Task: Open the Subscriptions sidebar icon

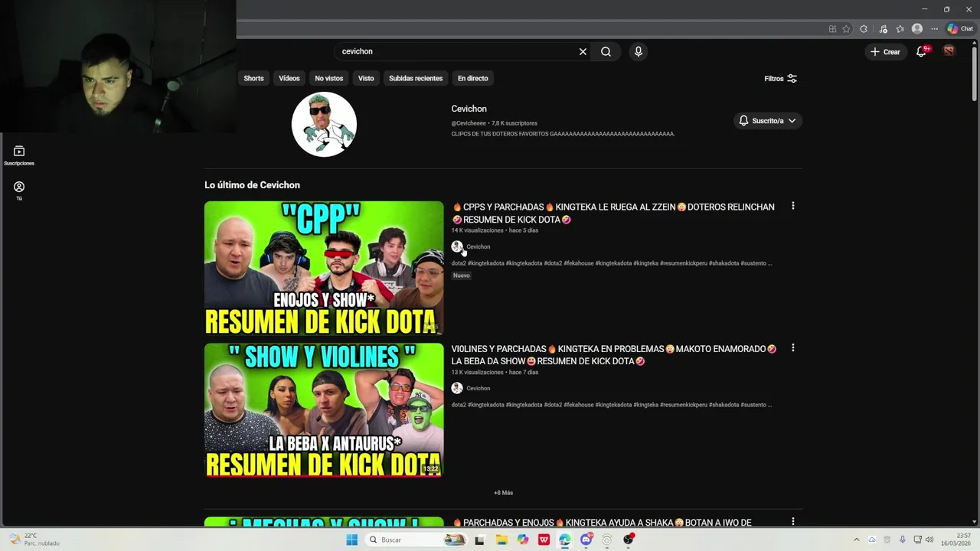Action: [19, 155]
